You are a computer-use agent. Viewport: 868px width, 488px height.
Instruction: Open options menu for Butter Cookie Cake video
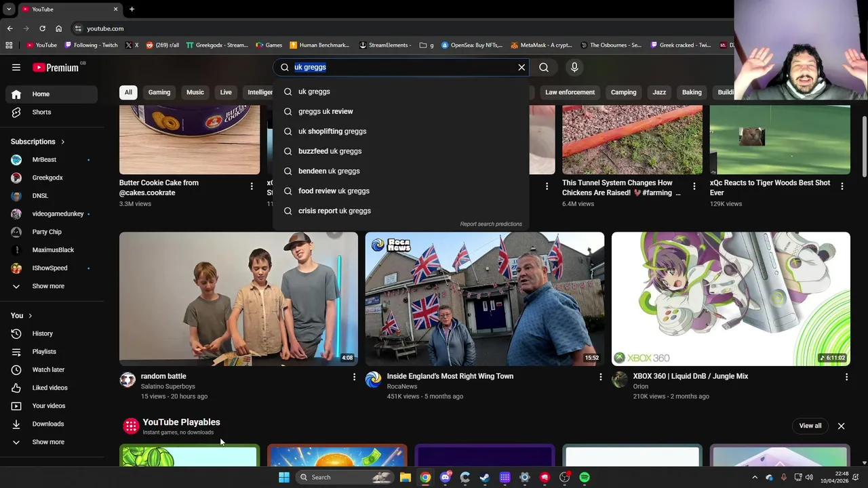point(252,186)
